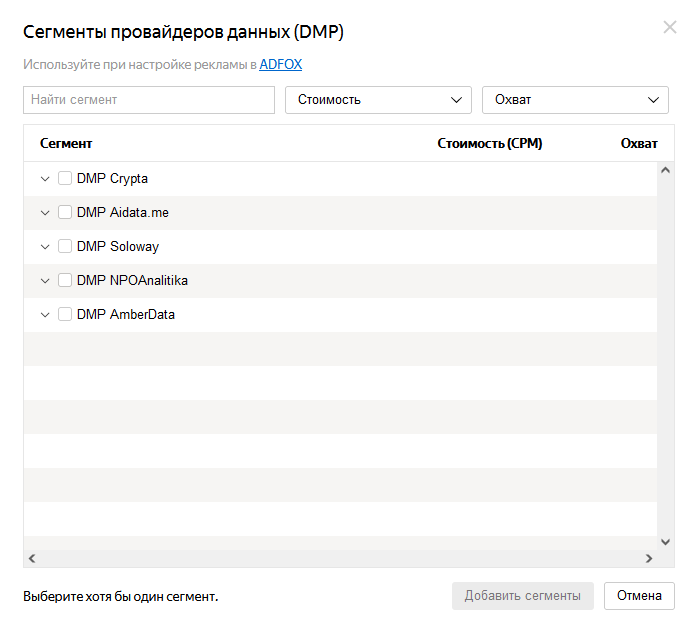
Task: Tick the DMP AmberData checkbox
Action: coord(65,314)
